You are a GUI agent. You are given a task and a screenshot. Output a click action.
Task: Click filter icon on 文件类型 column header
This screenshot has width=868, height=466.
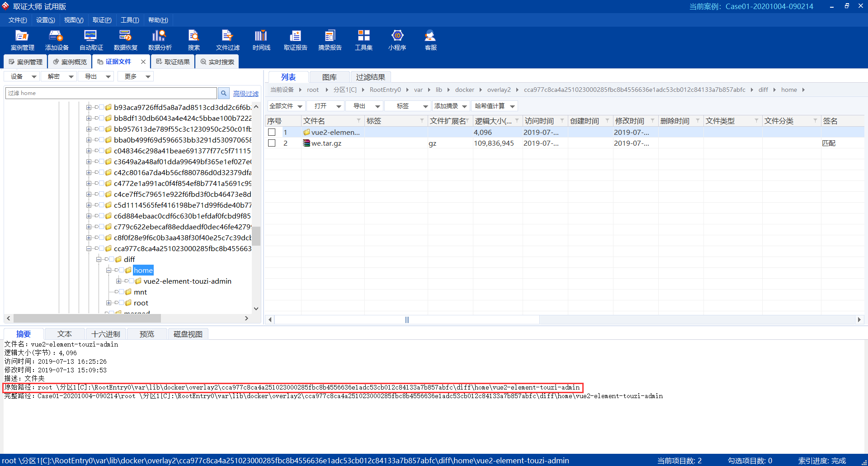[x=756, y=120]
